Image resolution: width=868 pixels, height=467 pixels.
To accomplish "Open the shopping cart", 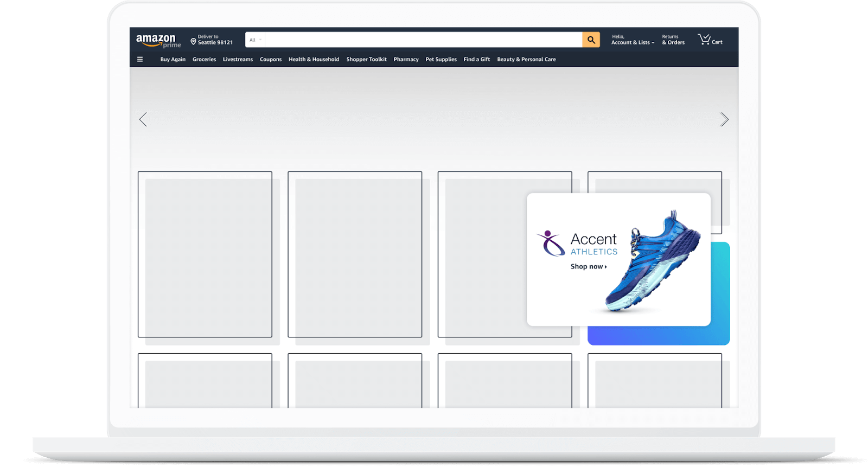I will (710, 40).
